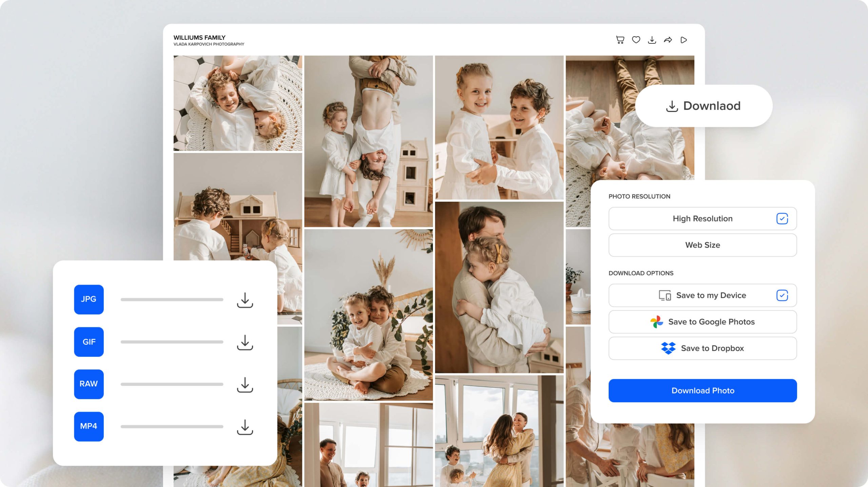Open photo of father hugging daughter
The width and height of the screenshot is (868, 487).
(499, 288)
